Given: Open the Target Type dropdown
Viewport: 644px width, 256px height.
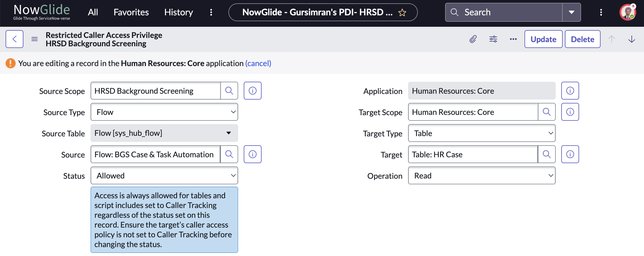Looking at the screenshot, I should pos(482,133).
